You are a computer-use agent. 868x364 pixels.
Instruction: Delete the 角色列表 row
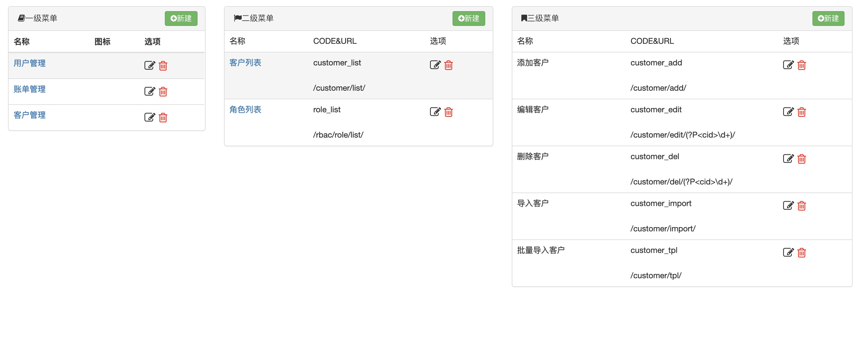(x=449, y=111)
